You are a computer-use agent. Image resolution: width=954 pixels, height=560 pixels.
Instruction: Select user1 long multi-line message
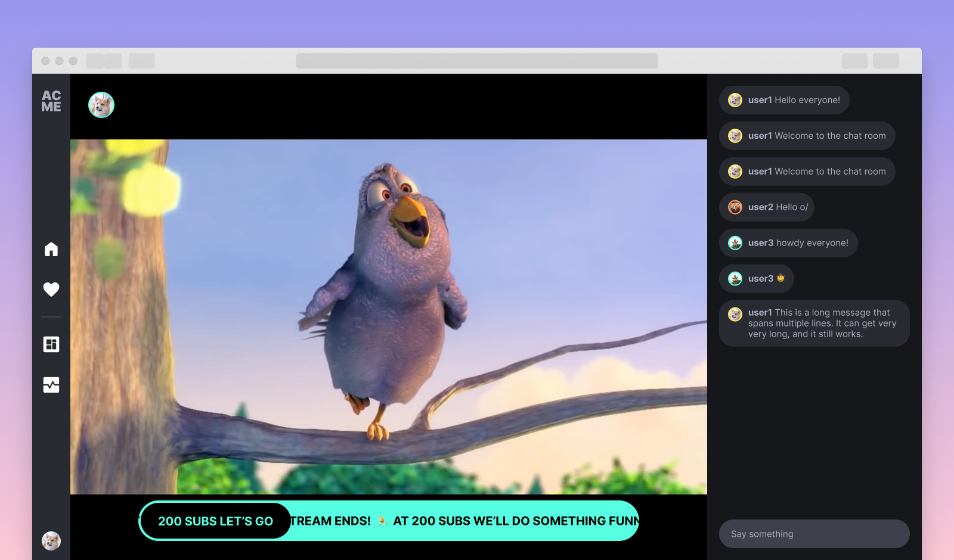click(x=814, y=323)
